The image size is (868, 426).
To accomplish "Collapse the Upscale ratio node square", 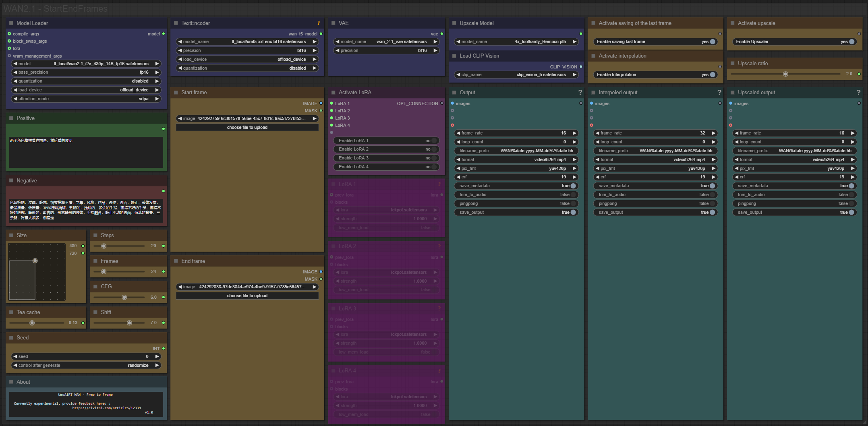I will coord(733,63).
